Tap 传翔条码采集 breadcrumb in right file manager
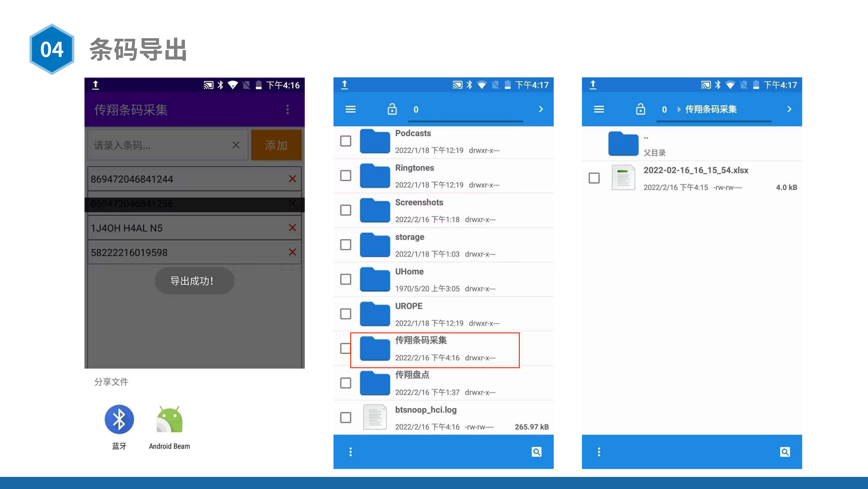Viewport: 868px width, 489px height. click(711, 109)
